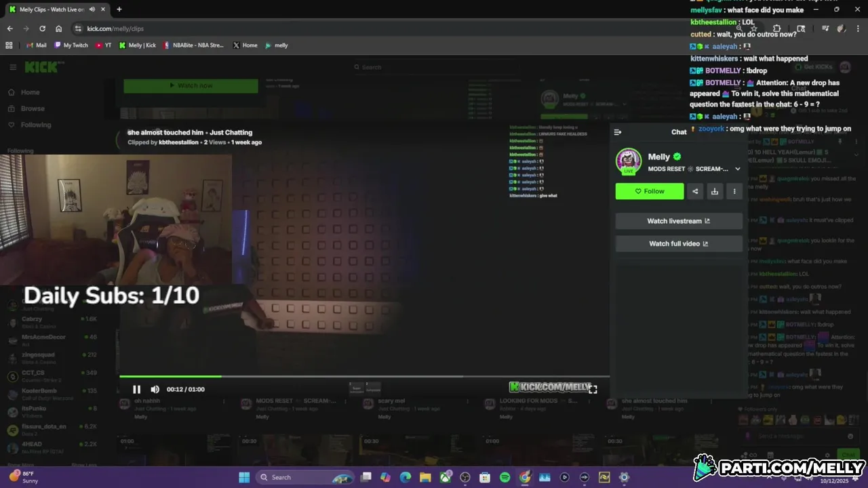The height and width of the screenshot is (488, 868).
Task: Toggle the Kick sidebar hamburger menu
Action: click(x=13, y=67)
